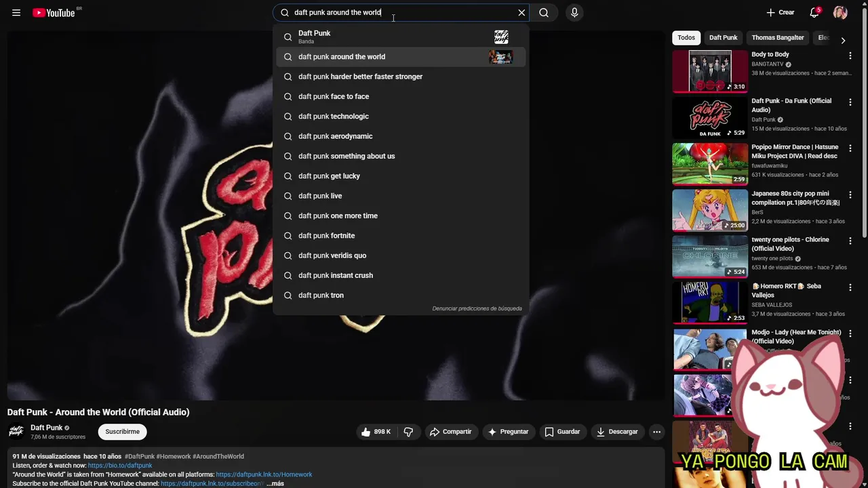Select suggestion harder better faster stronger
This screenshot has height=488, width=868.
point(401,77)
